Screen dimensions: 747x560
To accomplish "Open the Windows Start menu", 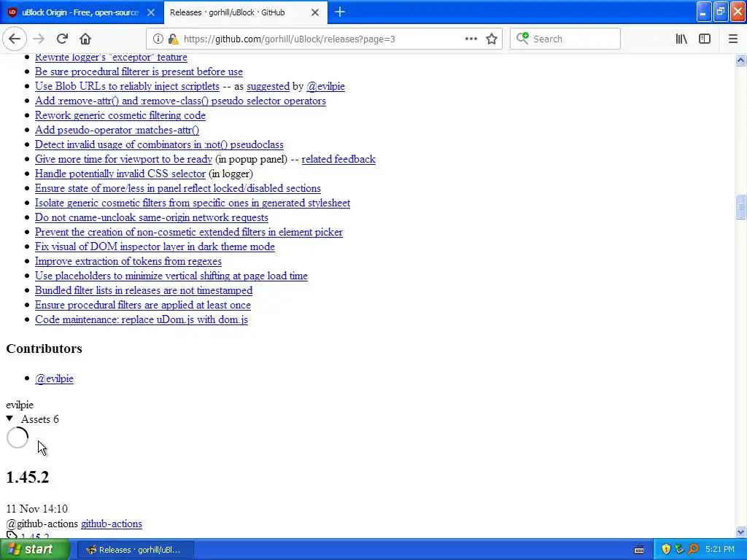I will (x=35, y=550).
